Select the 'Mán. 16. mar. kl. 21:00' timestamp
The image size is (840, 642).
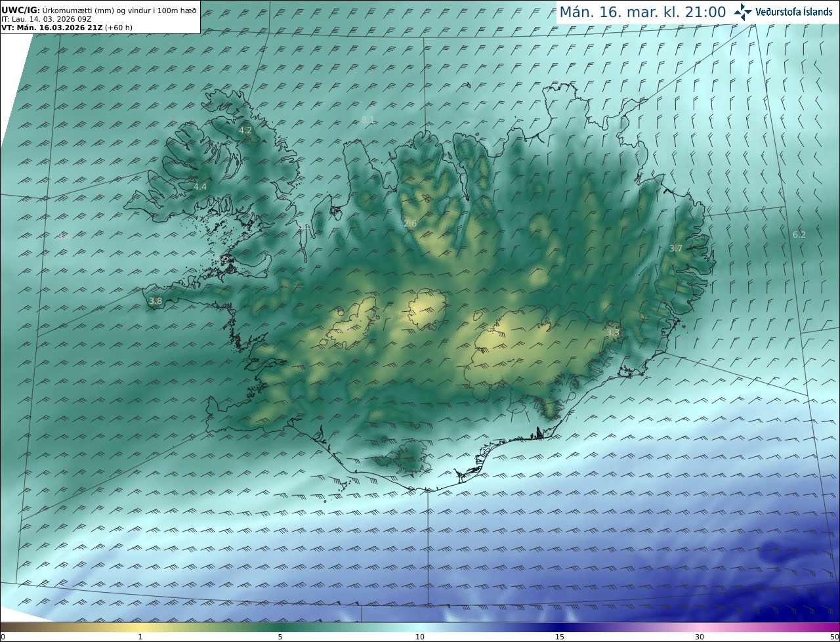point(642,12)
